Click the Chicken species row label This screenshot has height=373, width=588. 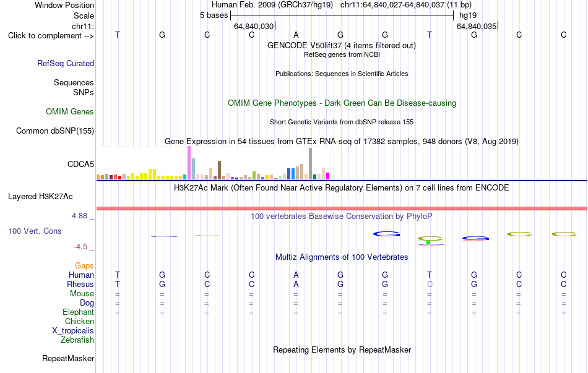click(x=79, y=321)
